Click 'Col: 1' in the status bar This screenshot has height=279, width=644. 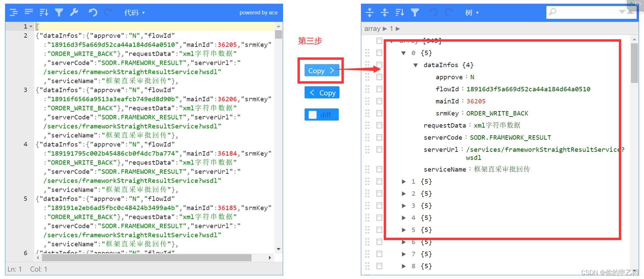click(39, 269)
